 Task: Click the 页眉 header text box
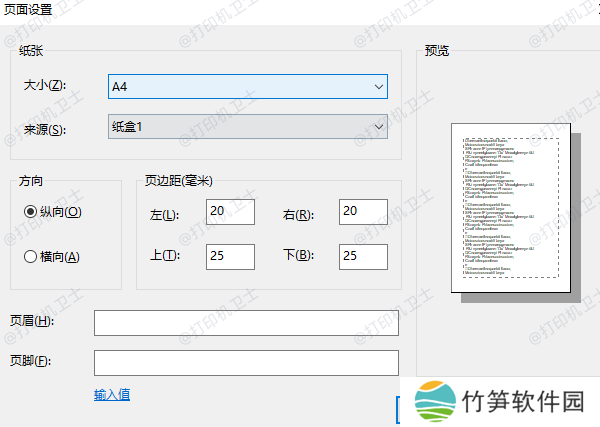click(x=246, y=323)
